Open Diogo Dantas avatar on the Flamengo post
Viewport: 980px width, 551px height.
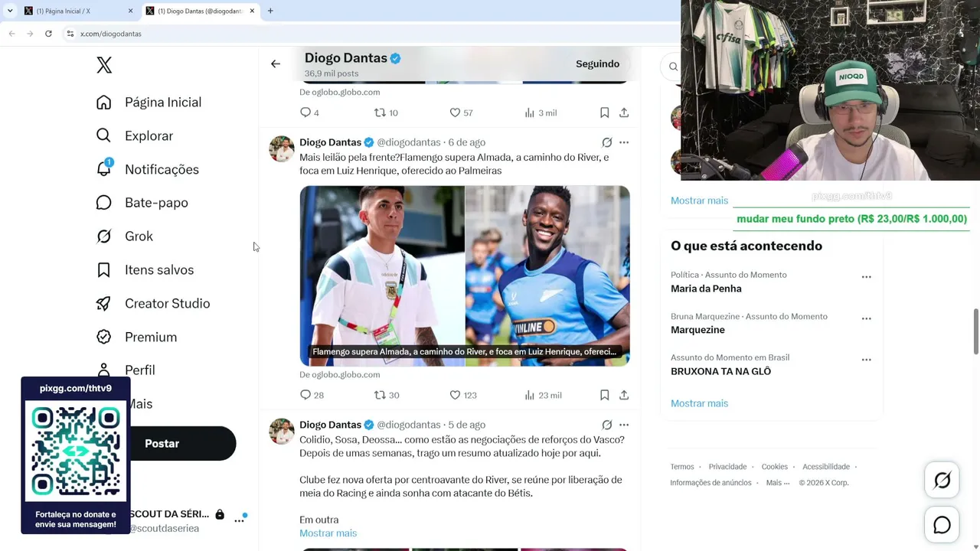coord(282,149)
